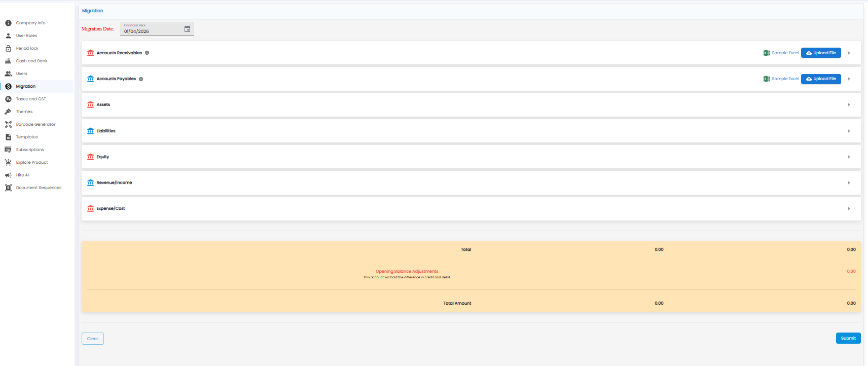868x366 pixels.
Task: Click the Users group icon
Action: point(8,74)
